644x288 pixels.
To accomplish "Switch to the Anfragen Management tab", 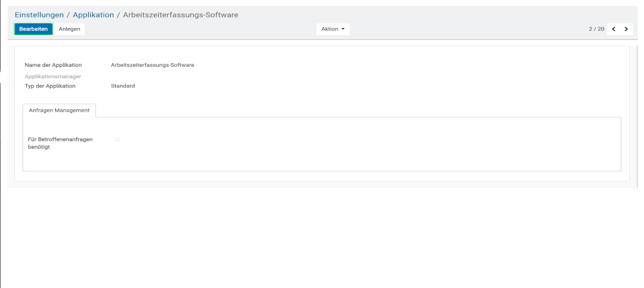I will pyautogui.click(x=59, y=111).
